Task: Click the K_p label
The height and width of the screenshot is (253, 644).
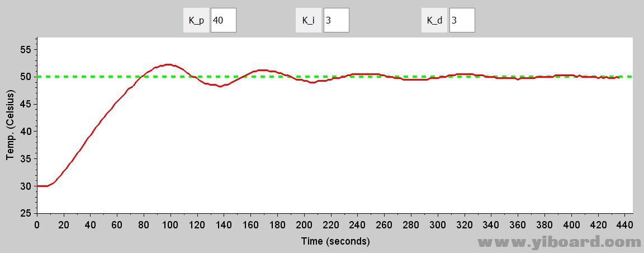Action: point(196,20)
